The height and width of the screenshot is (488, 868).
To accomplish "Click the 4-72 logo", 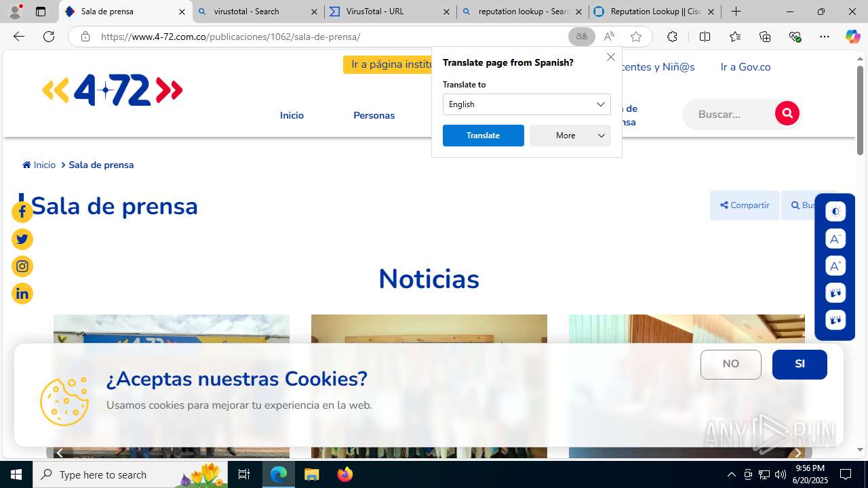I will point(113,90).
